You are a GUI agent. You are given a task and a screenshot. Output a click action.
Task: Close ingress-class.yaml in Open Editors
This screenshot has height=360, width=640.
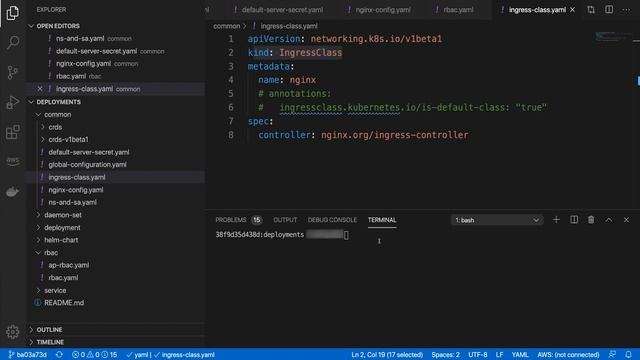pyautogui.click(x=40, y=89)
